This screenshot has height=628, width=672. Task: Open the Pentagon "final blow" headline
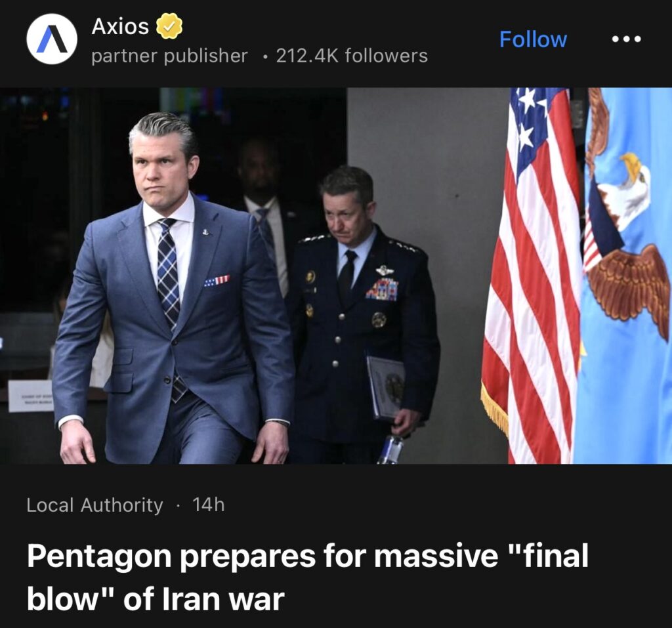(x=307, y=577)
